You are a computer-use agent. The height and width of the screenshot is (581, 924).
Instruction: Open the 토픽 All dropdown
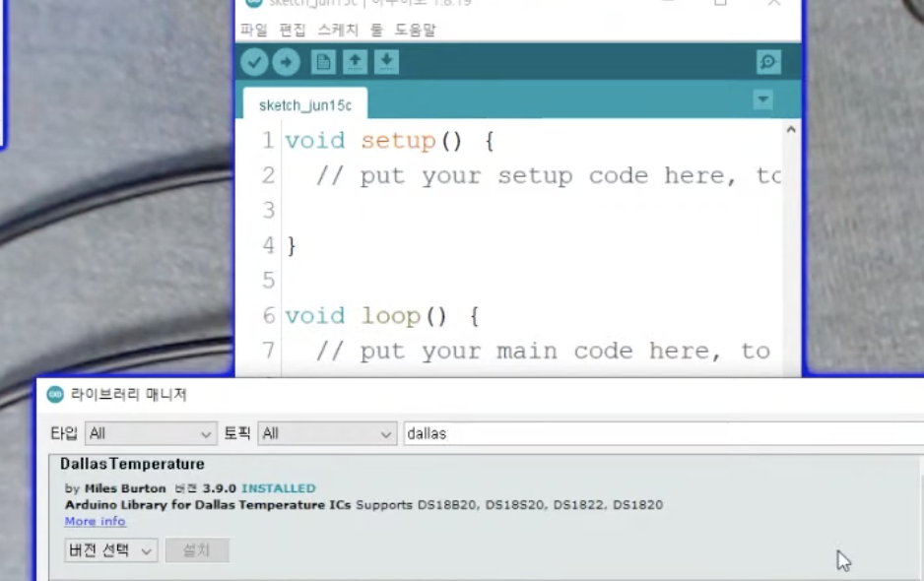tap(327, 433)
